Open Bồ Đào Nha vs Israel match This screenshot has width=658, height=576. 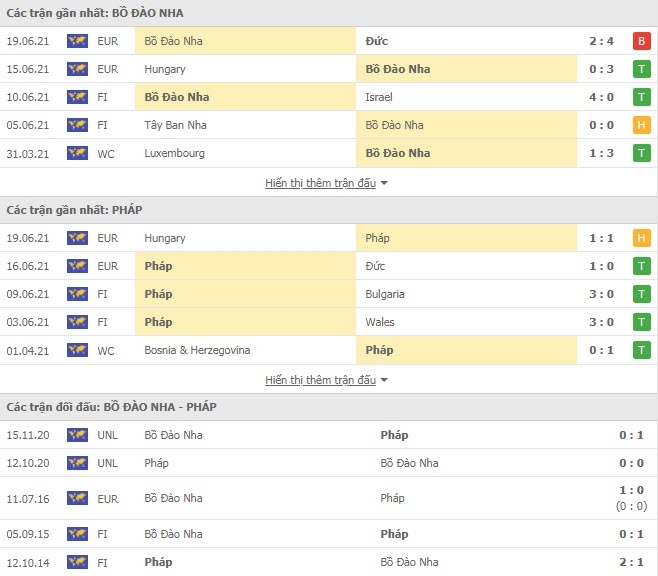[329, 97]
